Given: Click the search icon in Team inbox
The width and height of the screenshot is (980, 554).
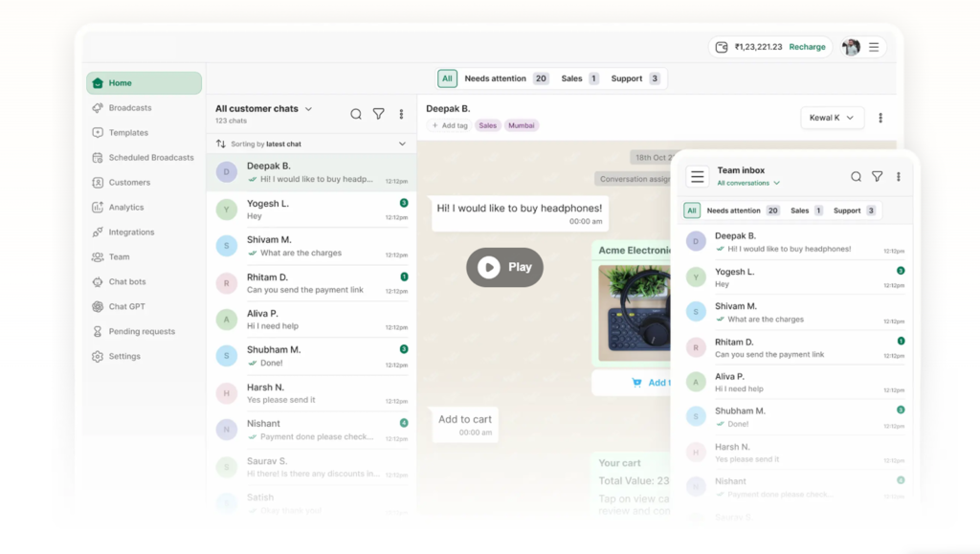Looking at the screenshot, I should [x=856, y=177].
